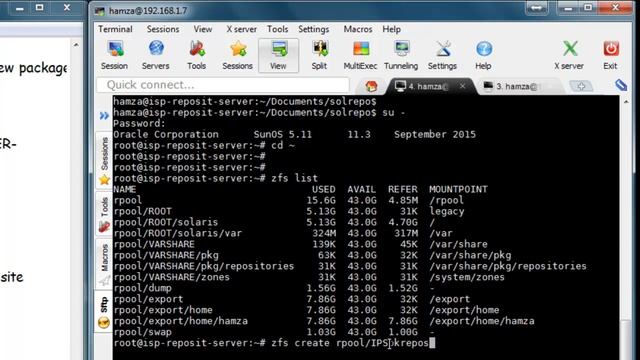640x360 pixels.
Task: Open the Session toolbar icon
Action: (114, 55)
